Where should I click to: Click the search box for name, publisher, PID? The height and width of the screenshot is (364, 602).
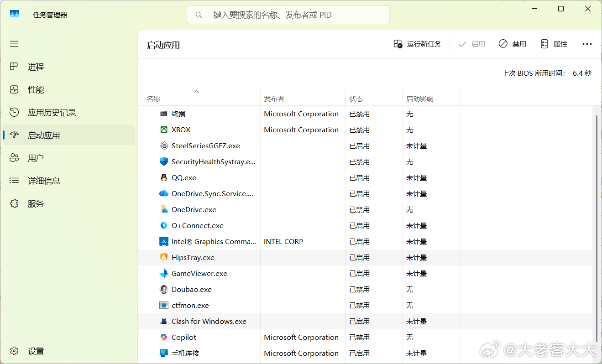(288, 15)
